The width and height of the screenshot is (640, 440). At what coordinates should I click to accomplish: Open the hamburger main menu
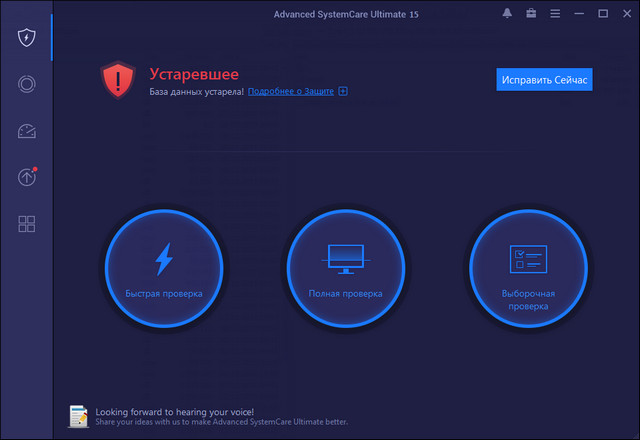coord(555,14)
